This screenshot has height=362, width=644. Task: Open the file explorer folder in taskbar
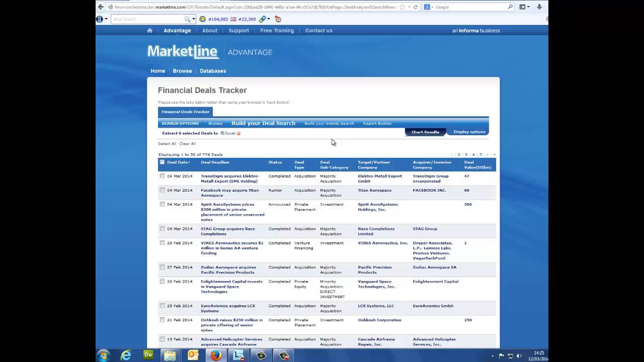[x=170, y=355]
